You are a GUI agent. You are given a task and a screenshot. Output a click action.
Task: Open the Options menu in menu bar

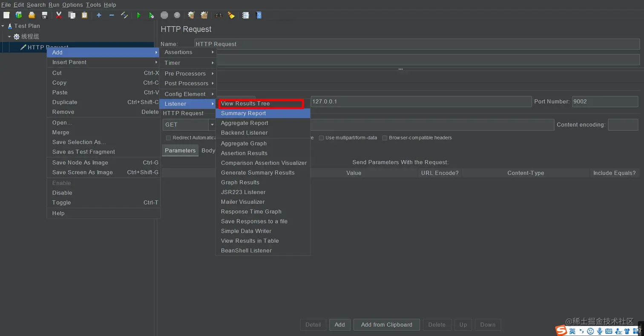(x=72, y=5)
